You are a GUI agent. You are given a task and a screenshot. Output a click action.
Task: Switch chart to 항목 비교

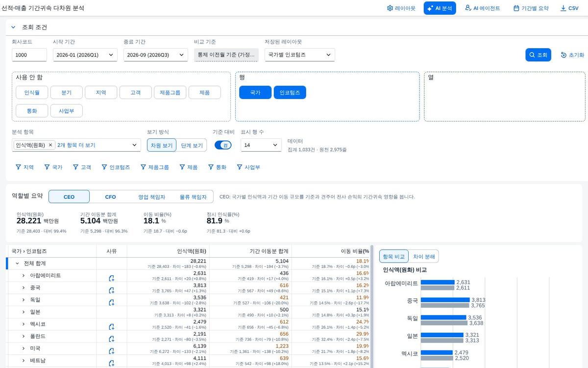[393, 256]
